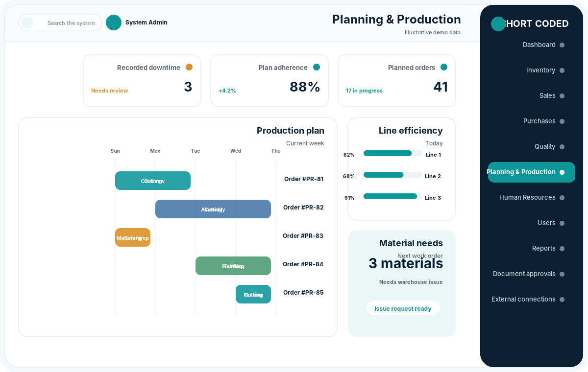The image size is (588, 372).
Task: Click the Order #PR-82 label
Action: pos(303,208)
